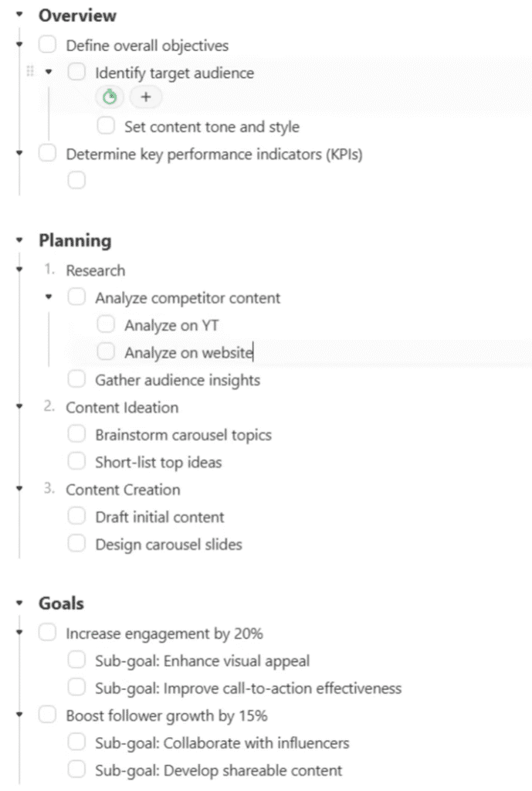Click the plus button under Identify target audience
This screenshot has height=791, width=532.
pyautogui.click(x=146, y=97)
